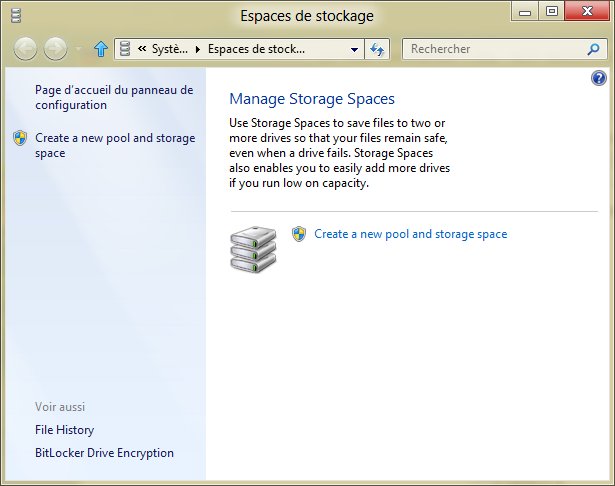
Task: Open help with the question mark icon
Action: (x=599, y=78)
